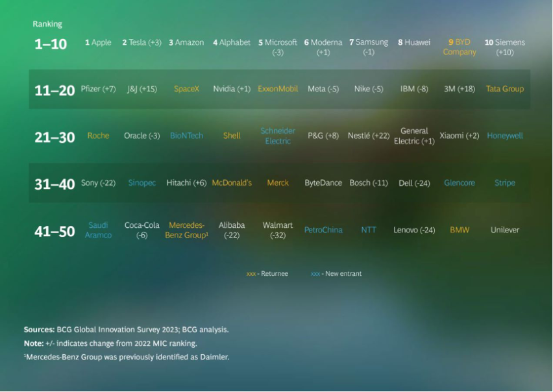Click 'BioNTech' new entrant
The image size is (553, 392).
186,136
